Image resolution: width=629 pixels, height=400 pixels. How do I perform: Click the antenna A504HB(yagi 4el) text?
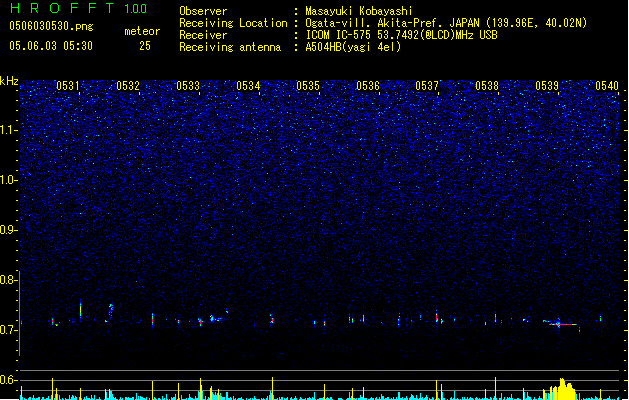(353, 47)
